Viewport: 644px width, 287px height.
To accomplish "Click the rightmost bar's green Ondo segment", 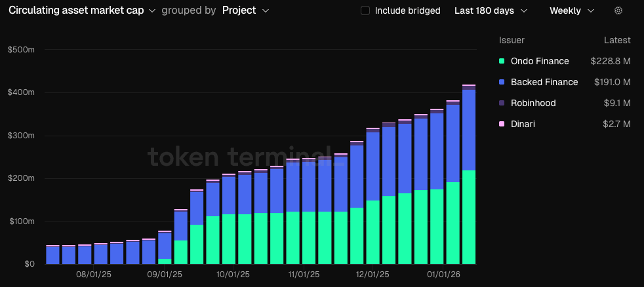I will [469, 216].
